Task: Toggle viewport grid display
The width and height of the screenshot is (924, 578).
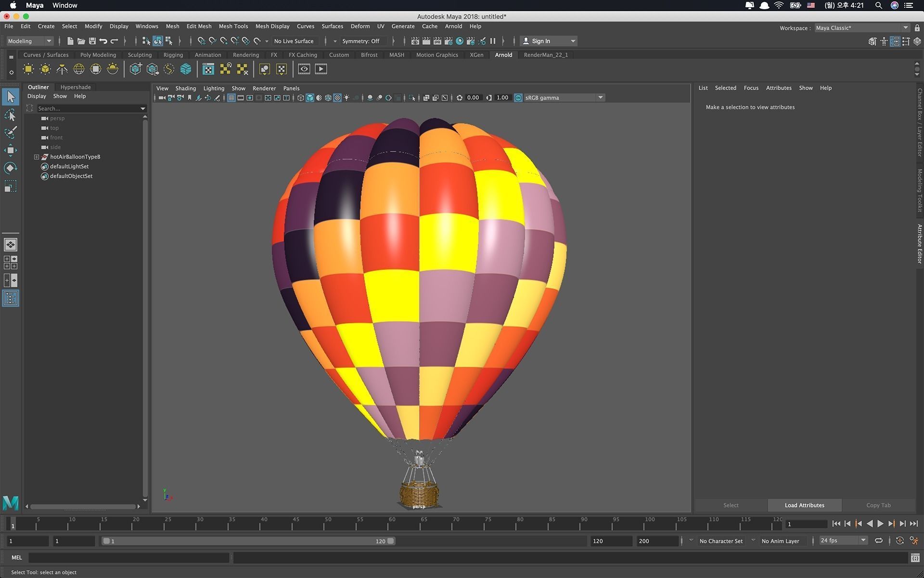Action: [231, 98]
